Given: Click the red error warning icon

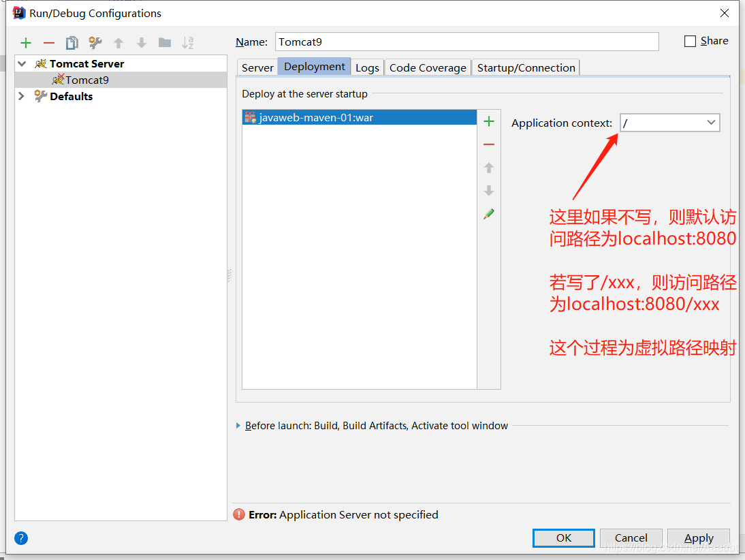Looking at the screenshot, I should click(x=239, y=515).
